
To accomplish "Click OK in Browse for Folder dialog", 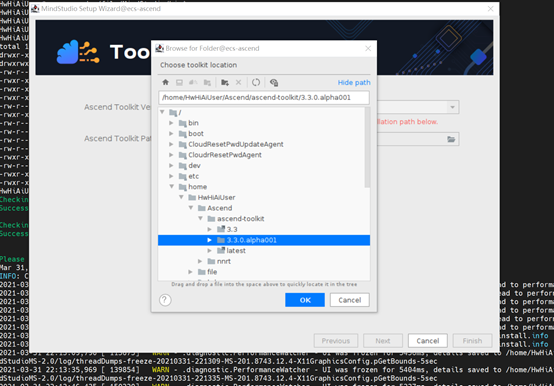I will [x=305, y=300].
